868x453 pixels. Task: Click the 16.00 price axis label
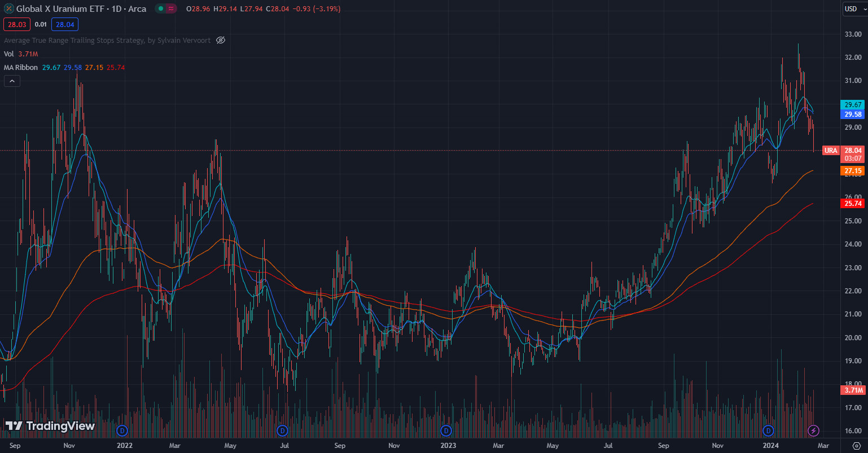click(x=853, y=431)
